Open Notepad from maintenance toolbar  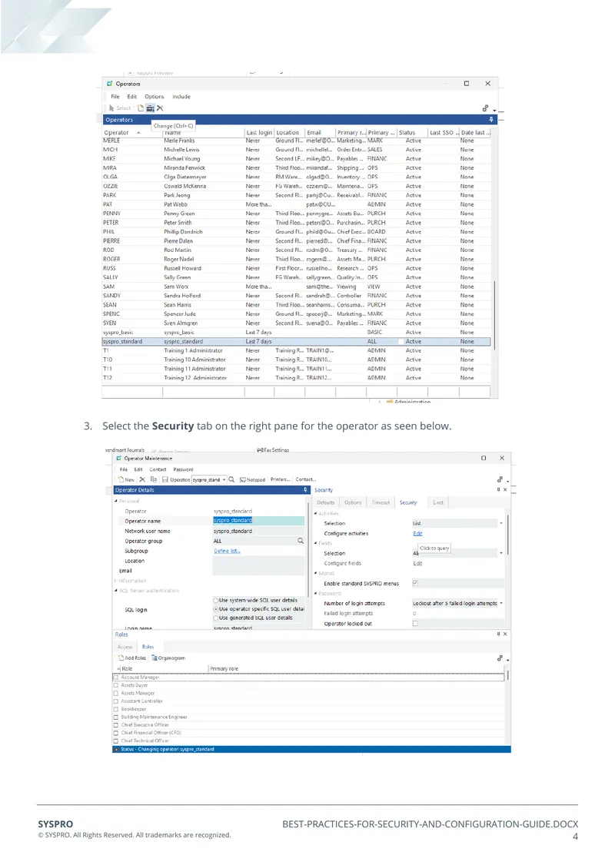tap(252, 479)
